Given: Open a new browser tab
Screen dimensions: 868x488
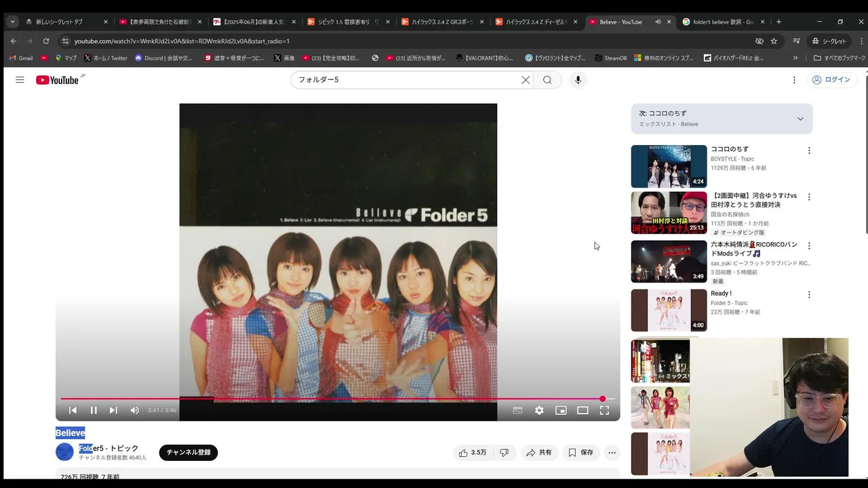Looking at the screenshot, I should [x=778, y=22].
